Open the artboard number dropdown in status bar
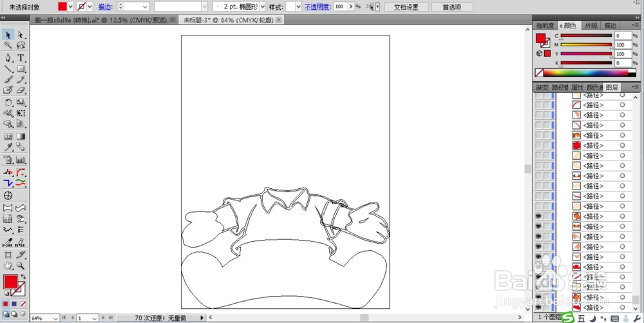 pos(94,318)
